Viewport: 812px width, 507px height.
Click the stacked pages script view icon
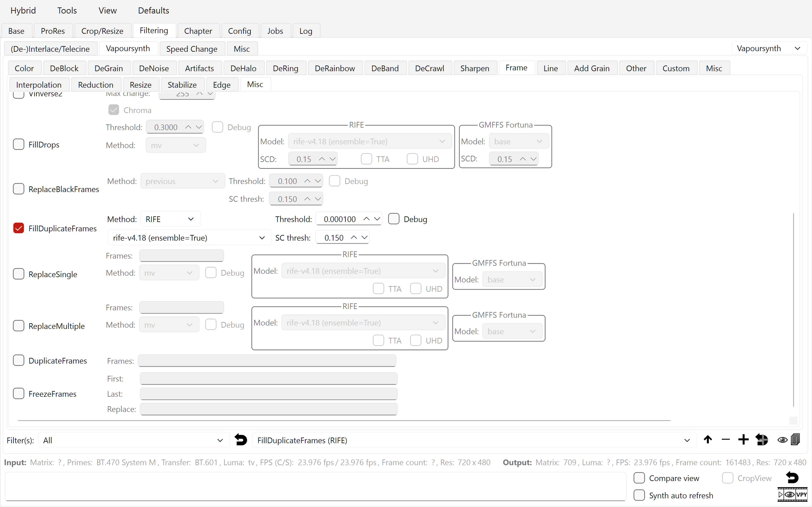[796, 440]
